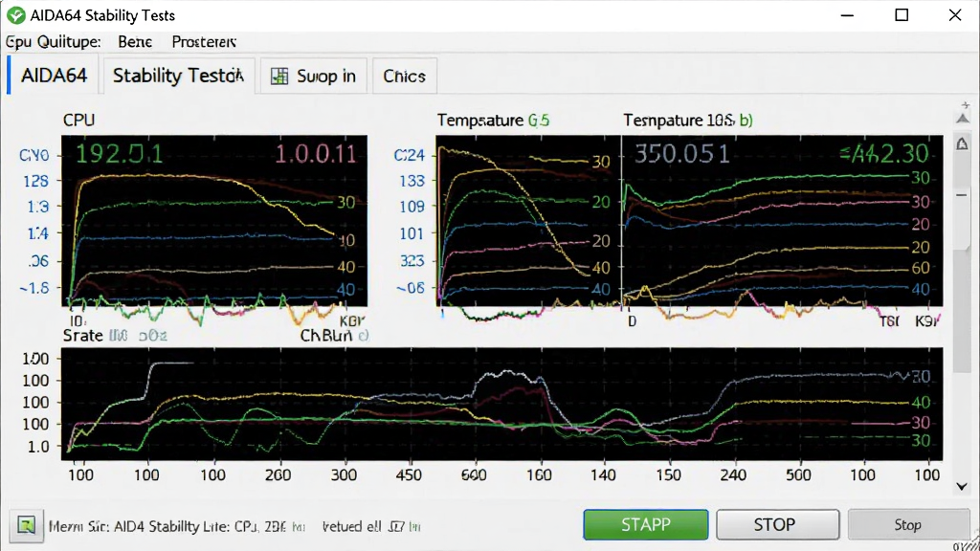The width and height of the screenshot is (980, 551).
Task: Click the bell-shaped icon on right scrollbar
Action: [x=962, y=144]
